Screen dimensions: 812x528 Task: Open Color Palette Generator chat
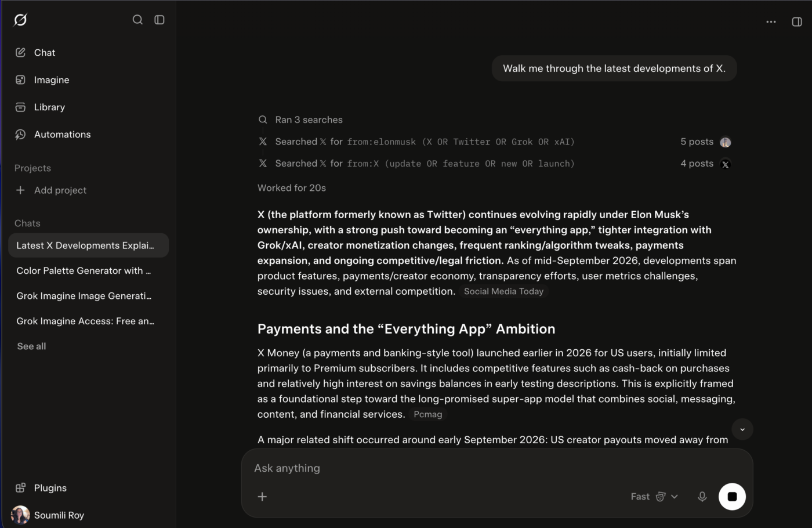tap(88, 270)
